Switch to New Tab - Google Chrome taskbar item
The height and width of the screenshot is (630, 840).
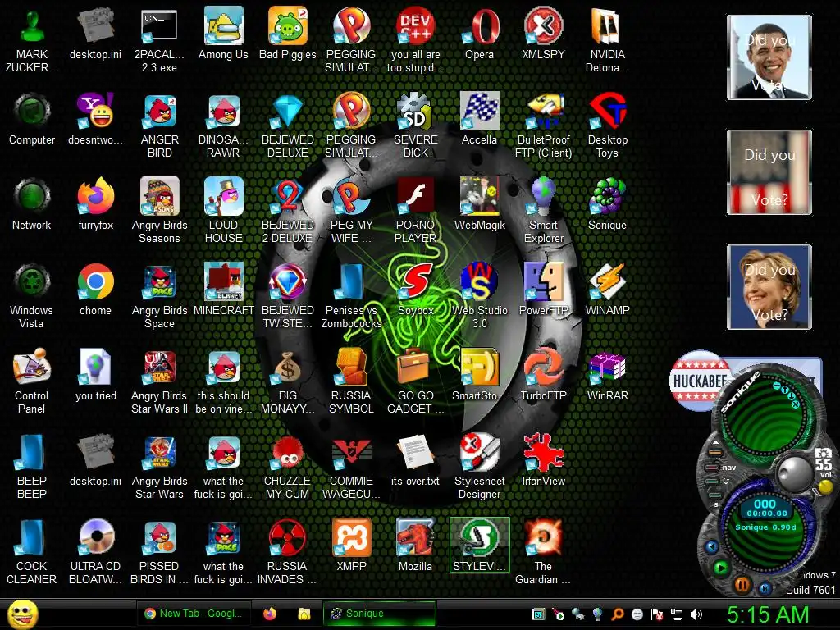pos(194,614)
